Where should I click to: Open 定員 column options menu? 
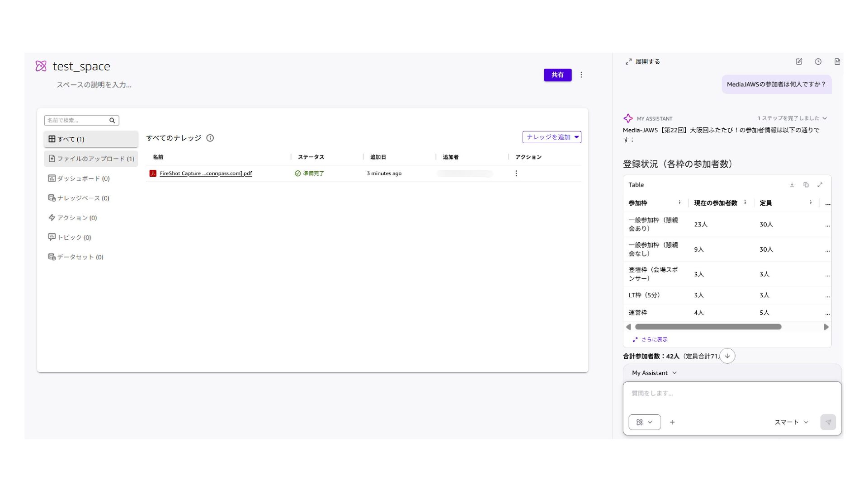811,202
